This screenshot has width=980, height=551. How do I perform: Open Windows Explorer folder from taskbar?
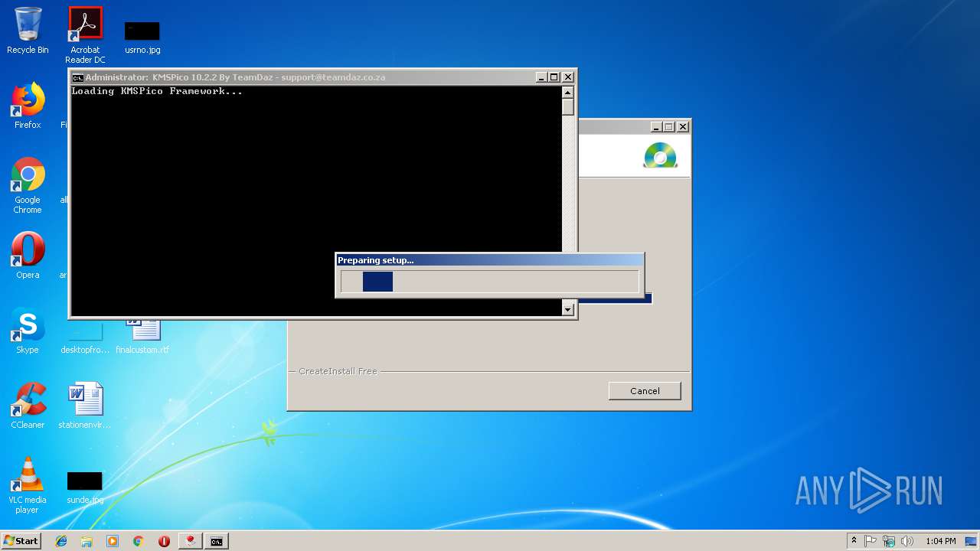click(87, 541)
